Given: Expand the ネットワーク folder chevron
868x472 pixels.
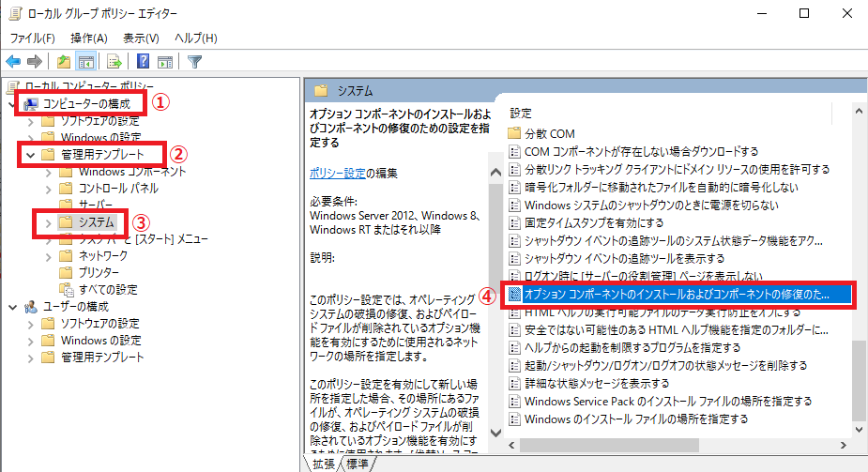Looking at the screenshot, I should click(49, 255).
